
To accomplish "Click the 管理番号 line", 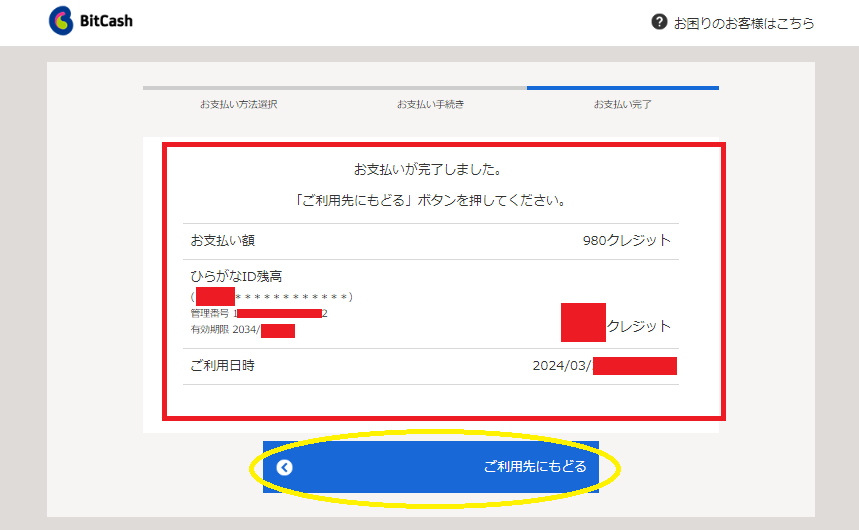I will pyautogui.click(x=259, y=314).
